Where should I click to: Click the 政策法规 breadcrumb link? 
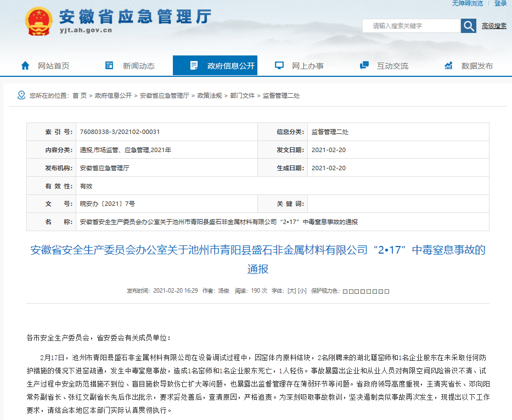point(210,96)
